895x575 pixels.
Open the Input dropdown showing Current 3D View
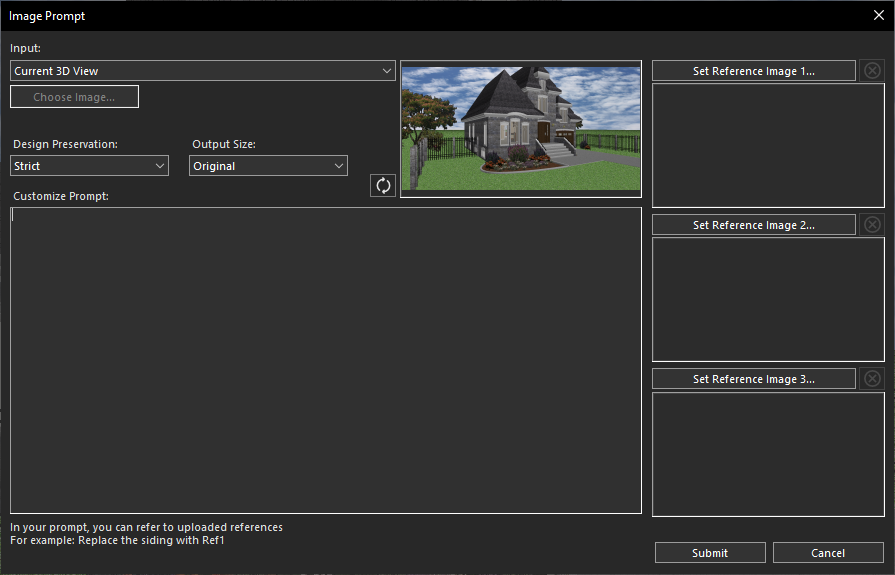[203, 71]
